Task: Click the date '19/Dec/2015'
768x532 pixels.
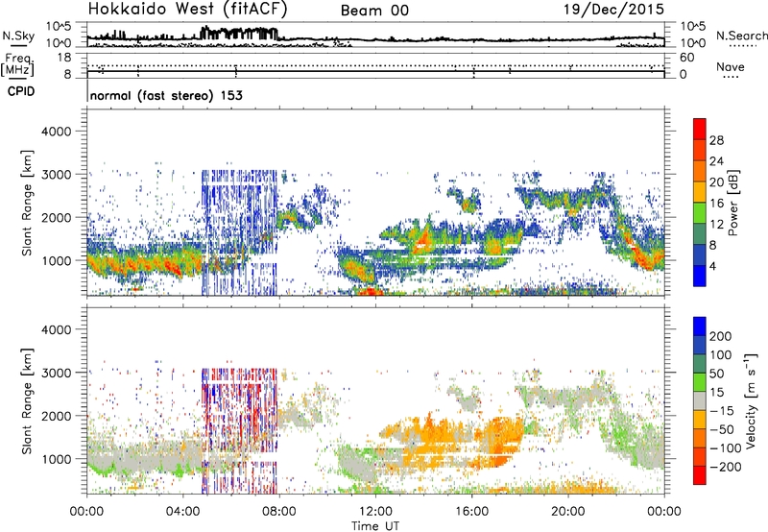Action: pos(613,10)
